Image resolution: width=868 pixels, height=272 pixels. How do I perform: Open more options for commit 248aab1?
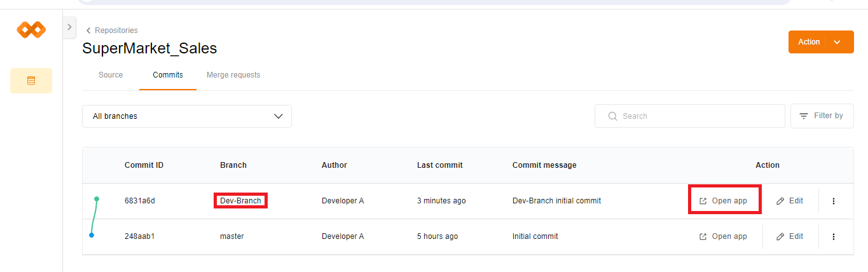point(833,236)
